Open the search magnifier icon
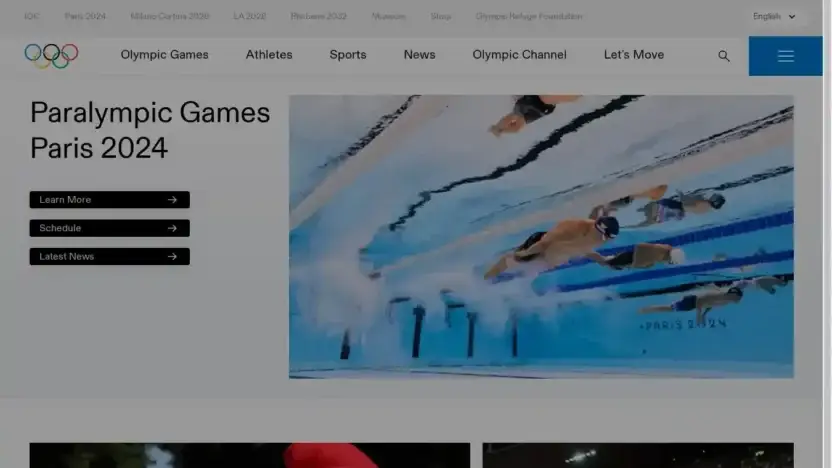 (723, 56)
